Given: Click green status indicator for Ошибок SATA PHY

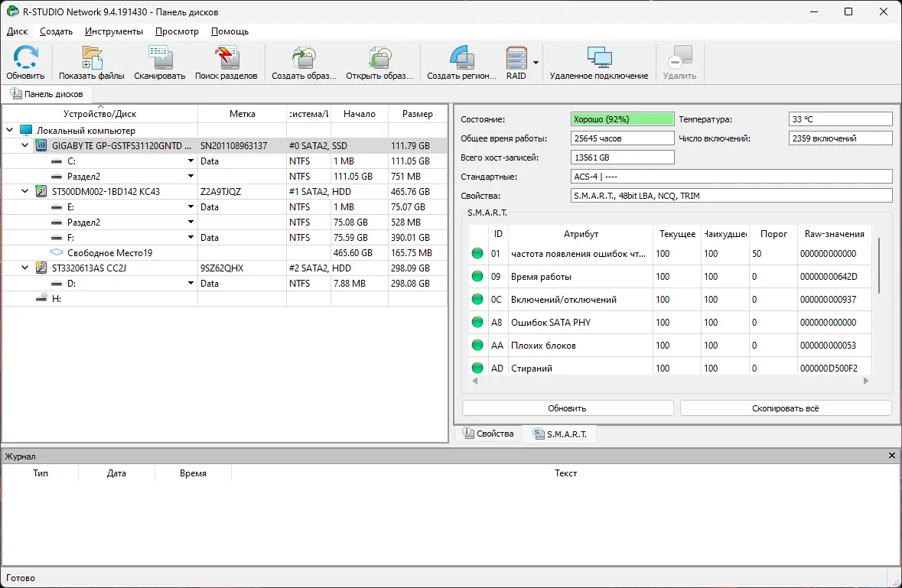Looking at the screenshot, I should pos(477,322).
